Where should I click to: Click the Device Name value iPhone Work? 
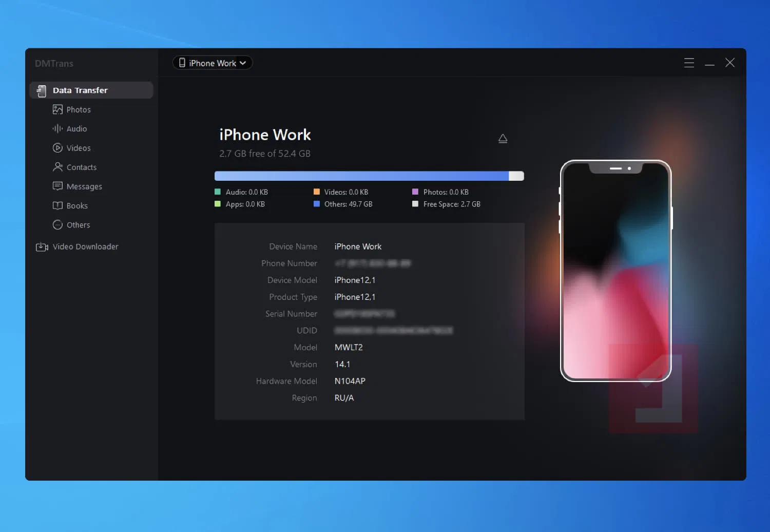click(358, 246)
